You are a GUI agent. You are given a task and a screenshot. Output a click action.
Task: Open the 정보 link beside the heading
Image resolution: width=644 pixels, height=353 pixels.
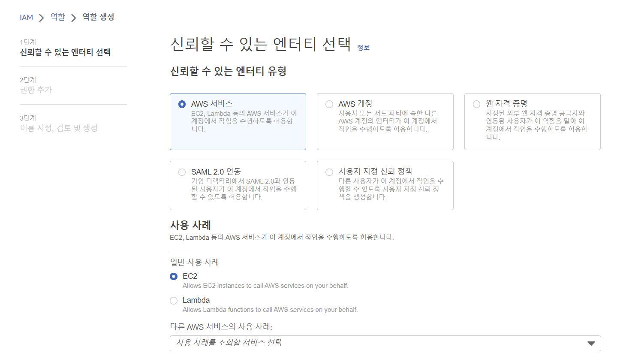363,48
